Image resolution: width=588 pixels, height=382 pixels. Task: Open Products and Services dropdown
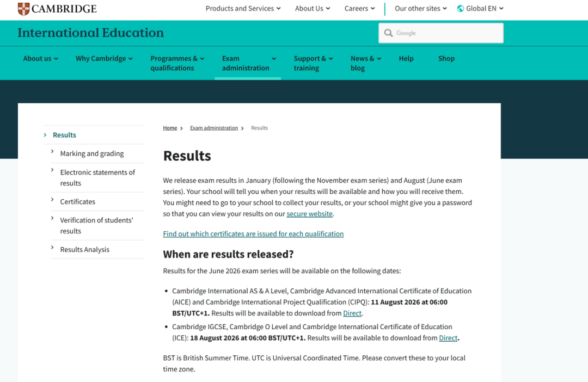(x=243, y=9)
